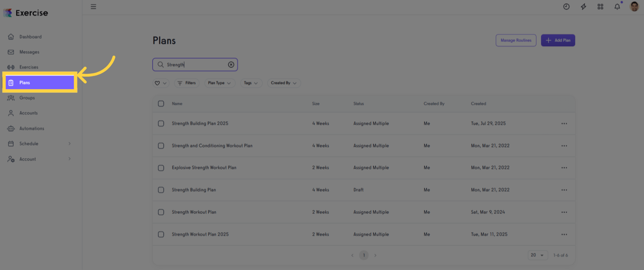Open the Tags dropdown

point(251,83)
